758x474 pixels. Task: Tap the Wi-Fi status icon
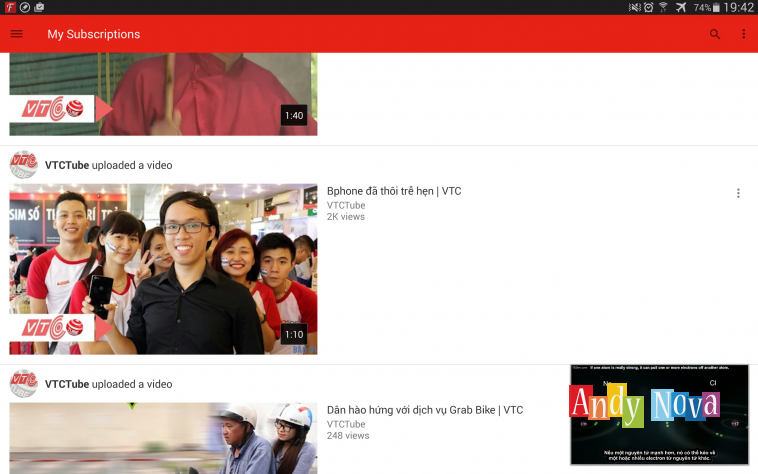click(x=662, y=7)
